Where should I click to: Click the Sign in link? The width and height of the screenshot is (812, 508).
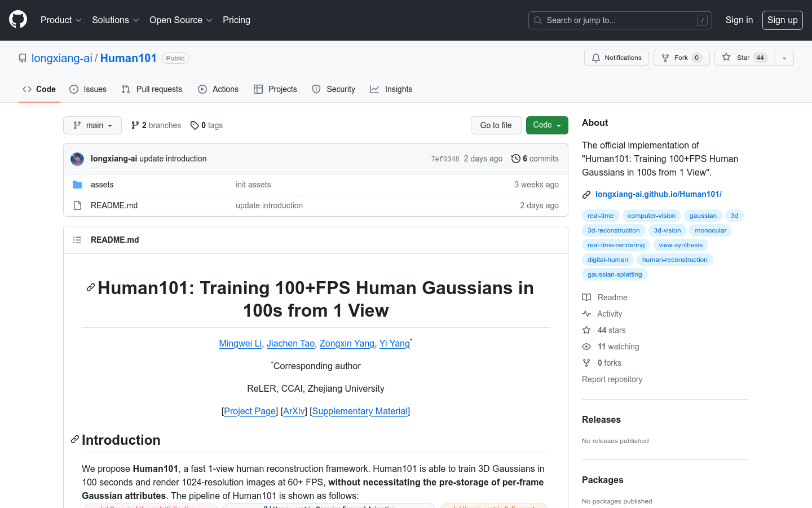coord(739,20)
